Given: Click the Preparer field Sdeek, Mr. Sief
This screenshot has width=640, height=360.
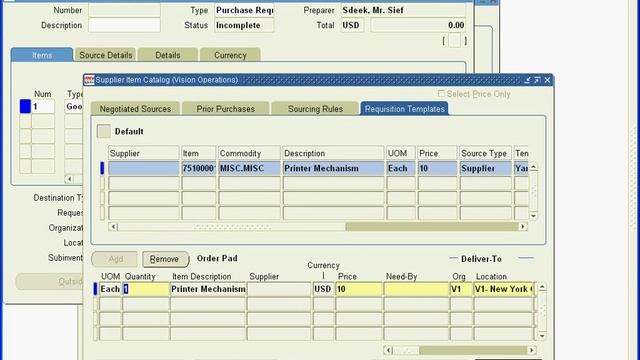Looking at the screenshot, I should pyautogui.click(x=403, y=10).
